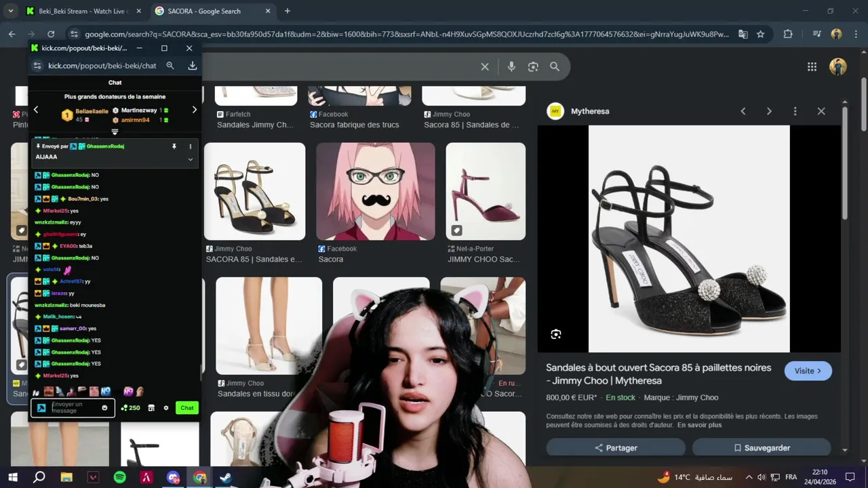
Task: Open the Net-a-Porter burgundy sandal thumbnail
Action: pos(486,191)
